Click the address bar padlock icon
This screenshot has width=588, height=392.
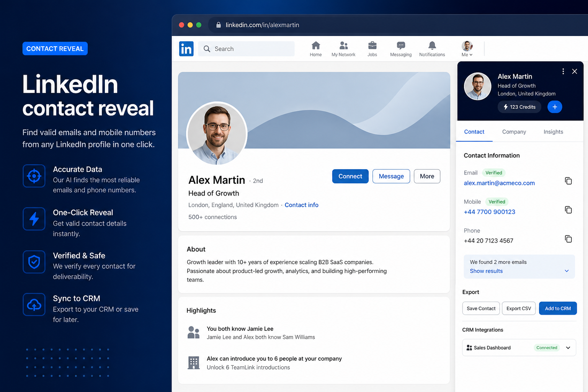219,25
